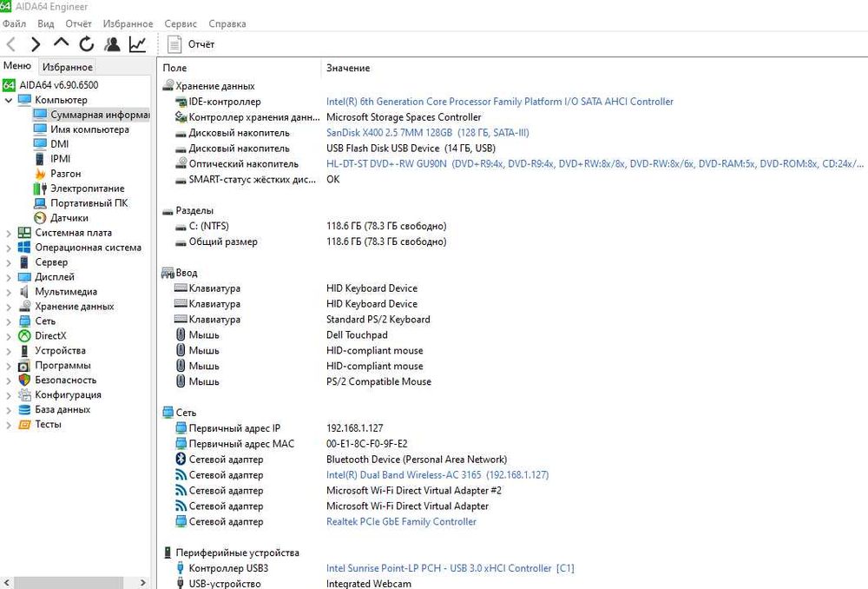Click the Устройства icon in tree
Screen dimensions: 868x589
click(24, 351)
